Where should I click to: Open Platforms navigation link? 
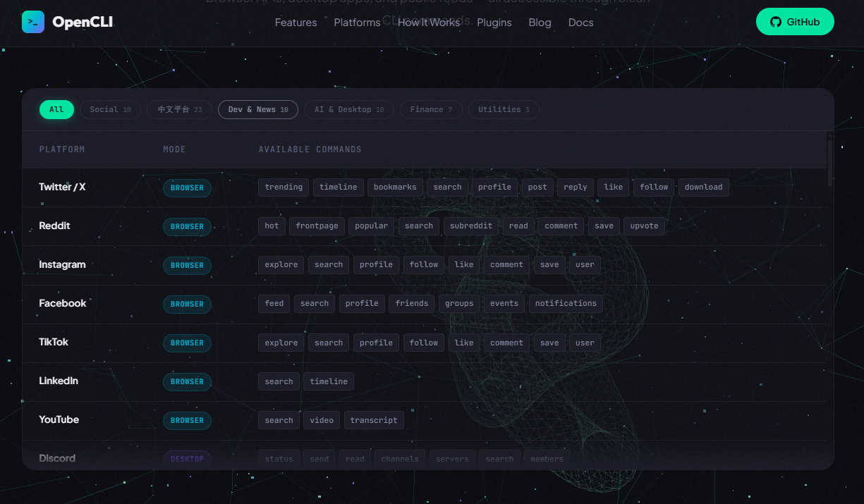point(357,23)
